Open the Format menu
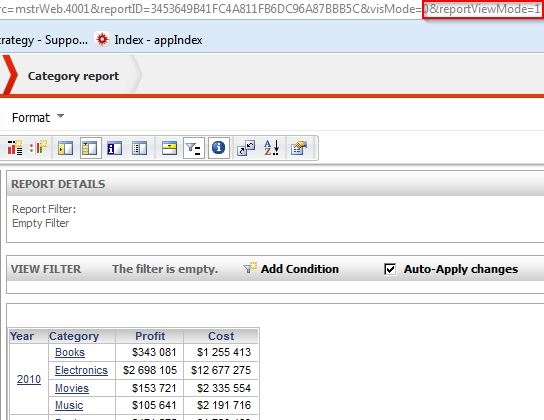 click(x=31, y=118)
